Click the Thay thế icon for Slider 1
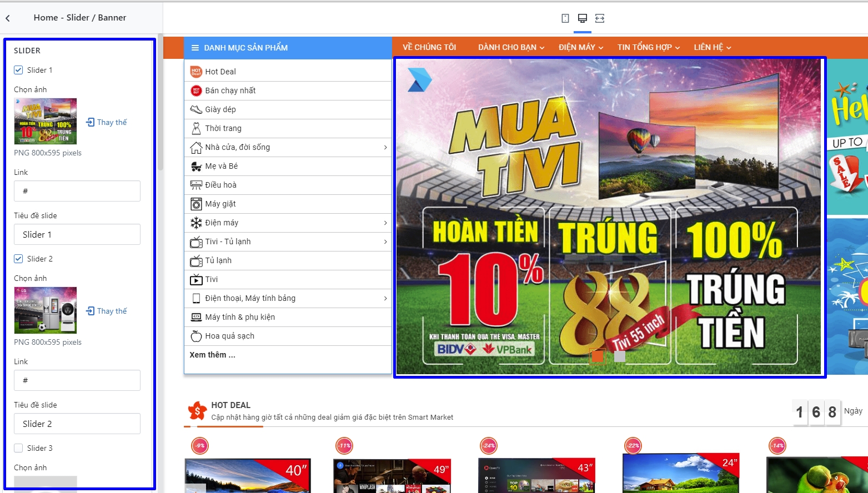This screenshot has width=868, height=493. [91, 122]
